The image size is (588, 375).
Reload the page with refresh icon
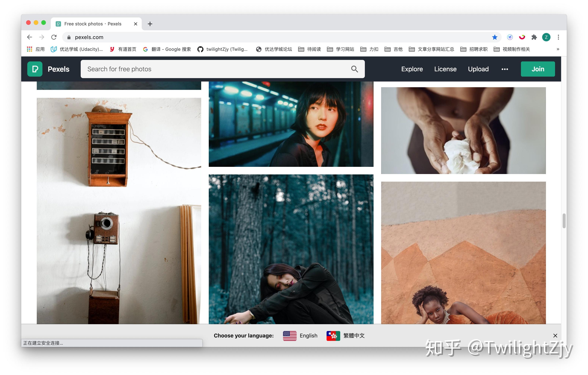[x=54, y=37]
